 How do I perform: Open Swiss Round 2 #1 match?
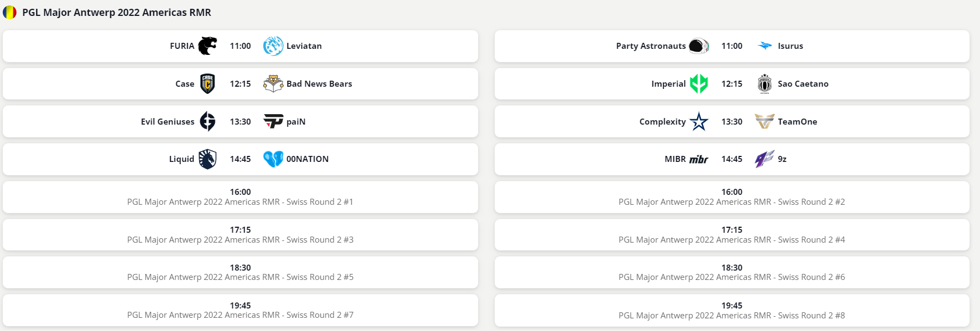click(x=240, y=202)
